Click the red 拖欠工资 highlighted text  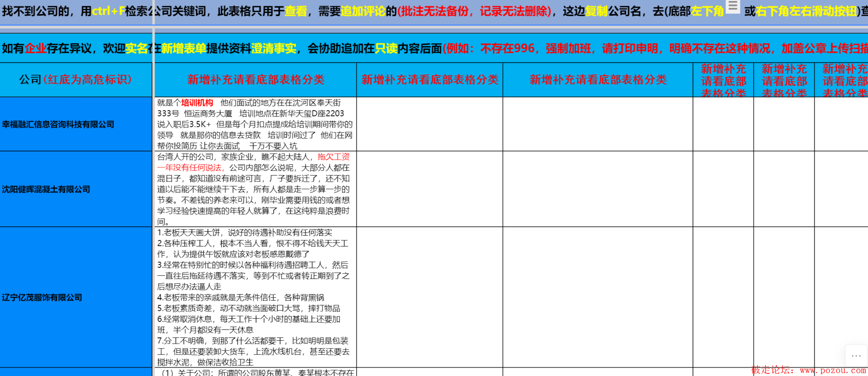[333, 157]
